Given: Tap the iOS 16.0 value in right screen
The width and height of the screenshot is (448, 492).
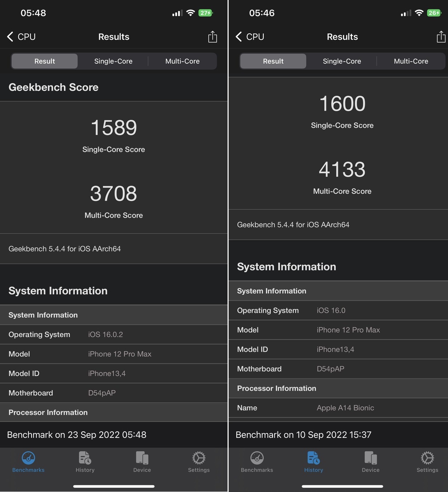Looking at the screenshot, I should pyautogui.click(x=331, y=310).
